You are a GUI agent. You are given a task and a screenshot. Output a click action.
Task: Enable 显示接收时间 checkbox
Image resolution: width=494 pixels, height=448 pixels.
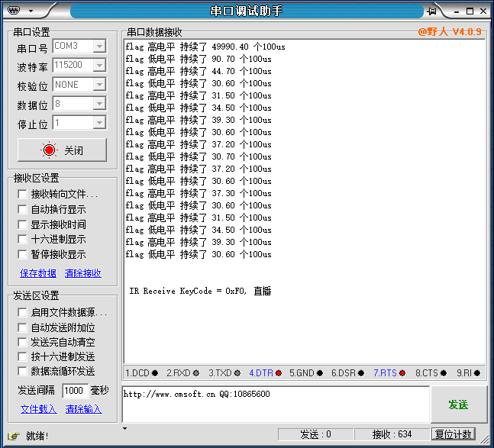pyautogui.click(x=22, y=224)
